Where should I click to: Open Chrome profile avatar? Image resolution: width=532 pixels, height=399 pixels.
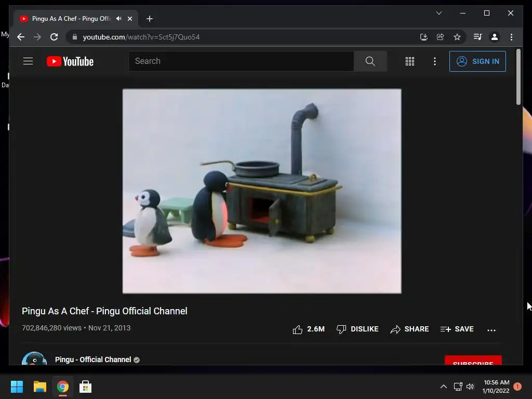pyautogui.click(x=495, y=37)
